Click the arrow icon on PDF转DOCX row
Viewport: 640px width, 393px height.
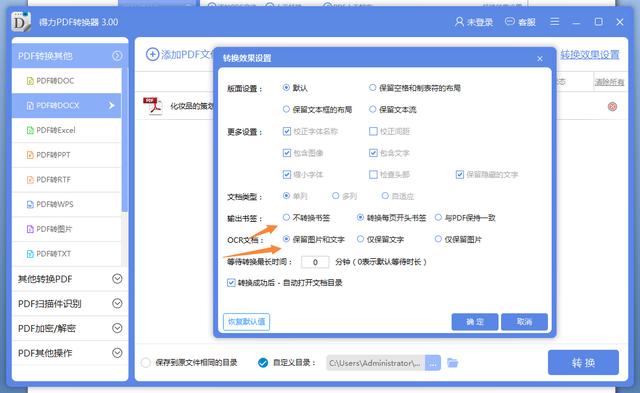(111, 106)
